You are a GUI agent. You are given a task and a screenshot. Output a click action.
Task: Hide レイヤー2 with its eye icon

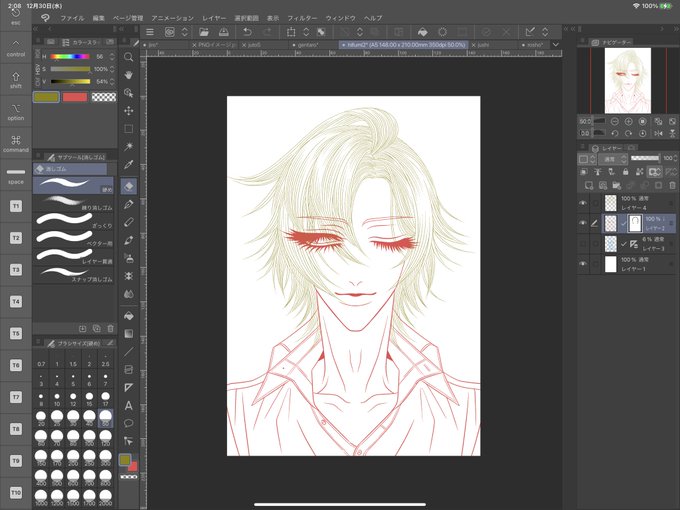(583, 223)
